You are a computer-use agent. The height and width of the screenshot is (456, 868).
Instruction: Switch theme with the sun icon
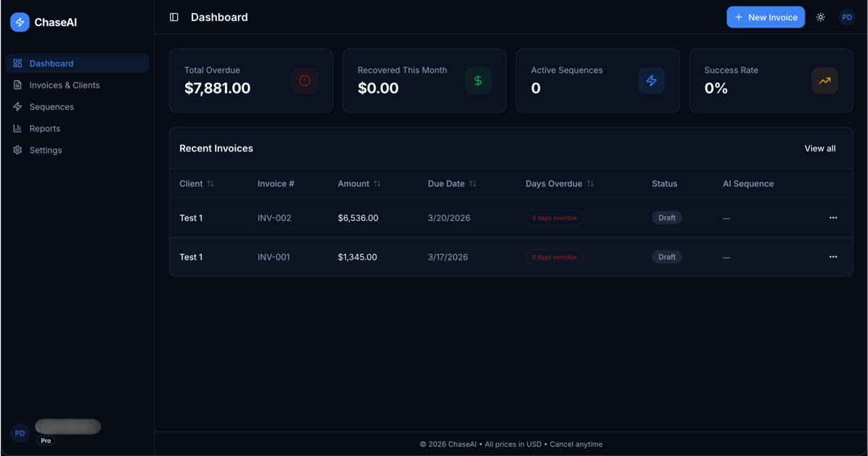pyautogui.click(x=820, y=17)
